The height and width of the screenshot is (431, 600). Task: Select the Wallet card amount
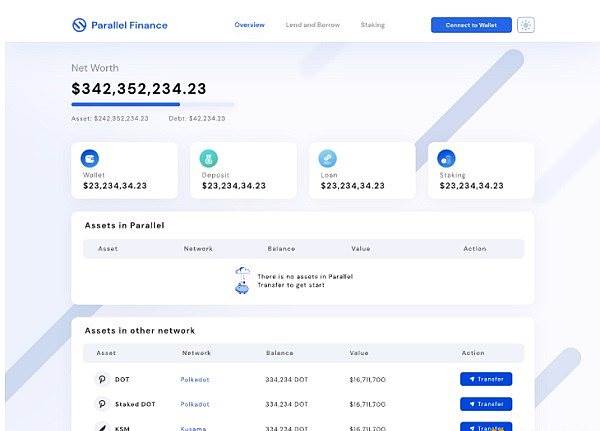(115, 186)
